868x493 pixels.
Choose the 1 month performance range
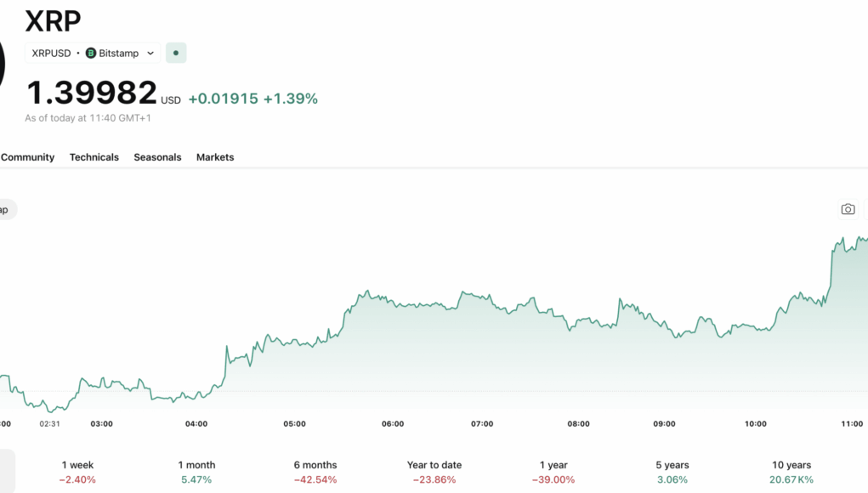[x=196, y=472]
